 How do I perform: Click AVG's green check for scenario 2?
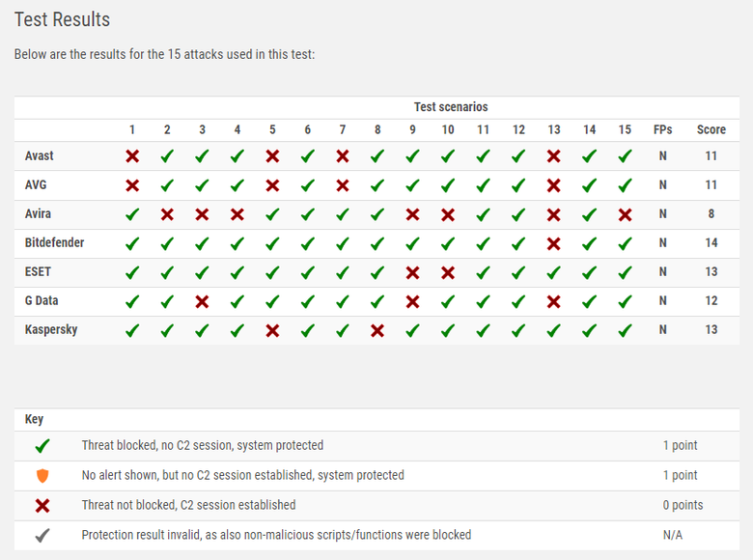[x=167, y=185]
